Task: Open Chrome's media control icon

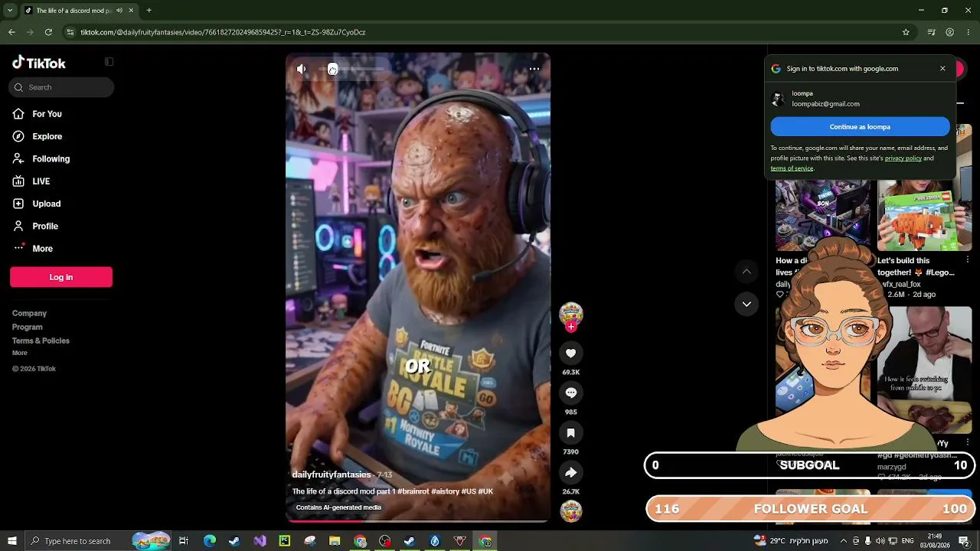Action: tap(931, 32)
